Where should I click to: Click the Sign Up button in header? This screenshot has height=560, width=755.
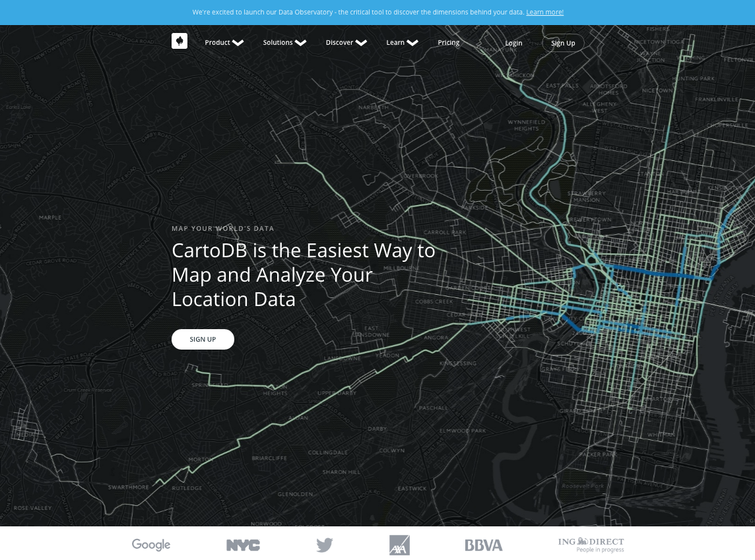(564, 43)
